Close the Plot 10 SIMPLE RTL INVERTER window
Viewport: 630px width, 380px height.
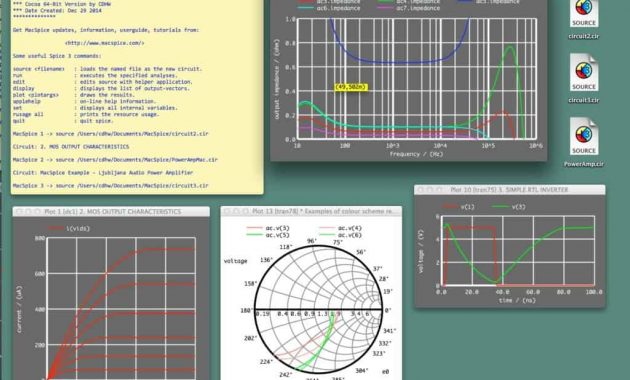coord(421,189)
